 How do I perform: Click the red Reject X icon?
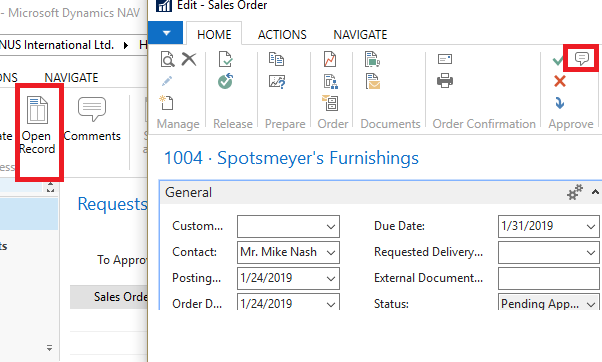click(560, 81)
